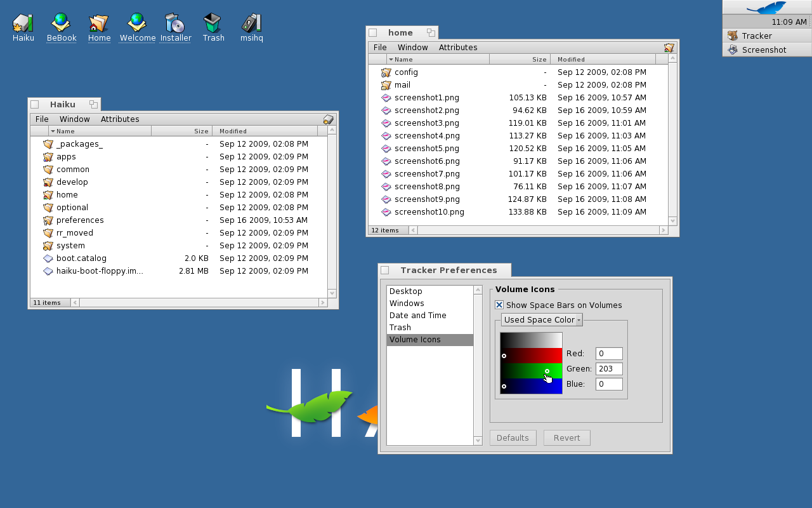Click the config folder icon in home window
The width and height of the screenshot is (812, 508).
point(386,72)
